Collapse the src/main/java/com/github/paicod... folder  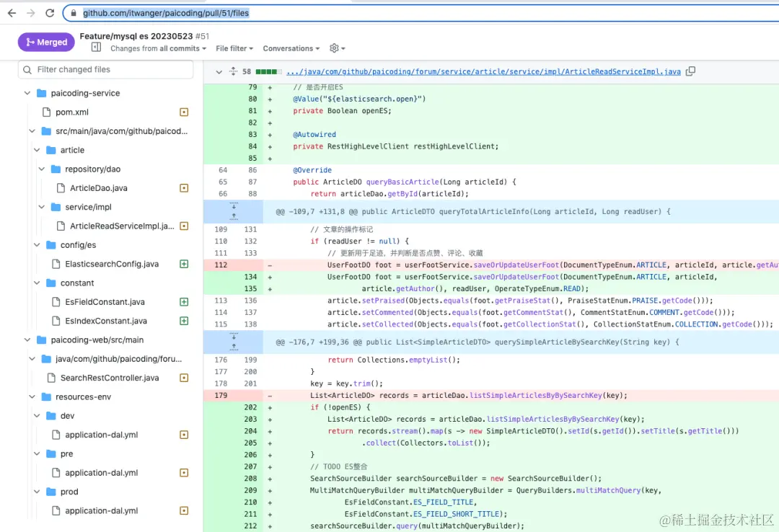click(x=32, y=131)
